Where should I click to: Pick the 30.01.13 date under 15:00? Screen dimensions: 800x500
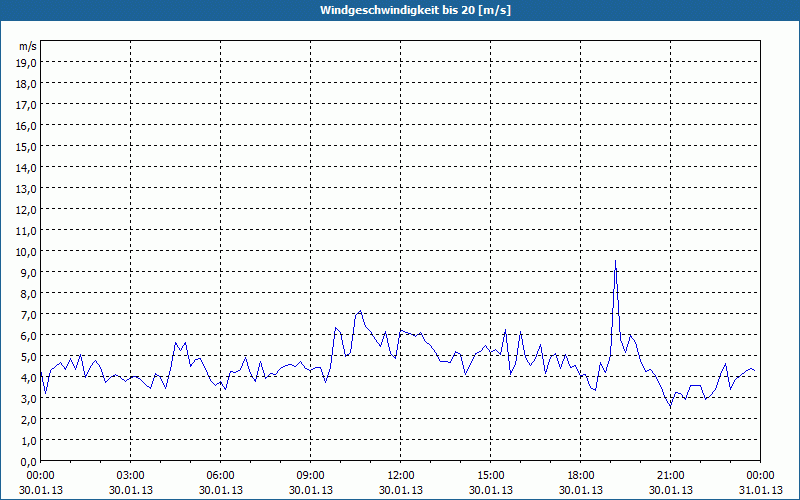pos(491,490)
